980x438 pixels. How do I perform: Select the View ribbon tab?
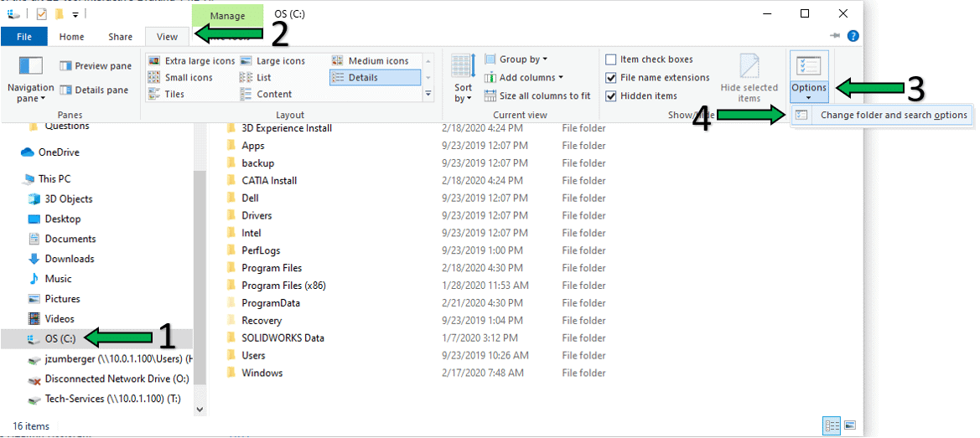(x=167, y=37)
